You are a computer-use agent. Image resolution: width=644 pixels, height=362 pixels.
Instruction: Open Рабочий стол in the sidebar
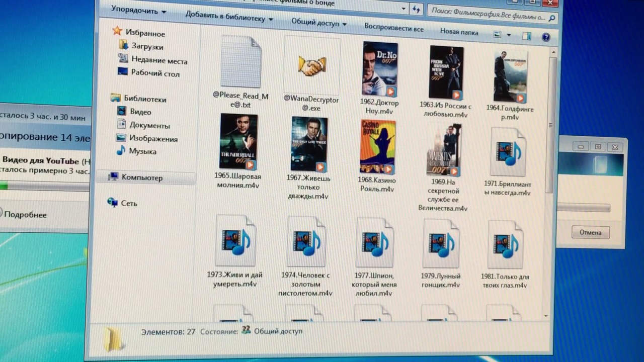pyautogui.click(x=155, y=73)
